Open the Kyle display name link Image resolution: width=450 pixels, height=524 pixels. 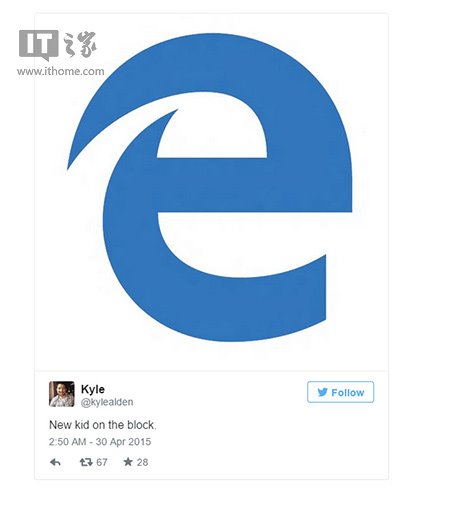pyautogui.click(x=93, y=389)
